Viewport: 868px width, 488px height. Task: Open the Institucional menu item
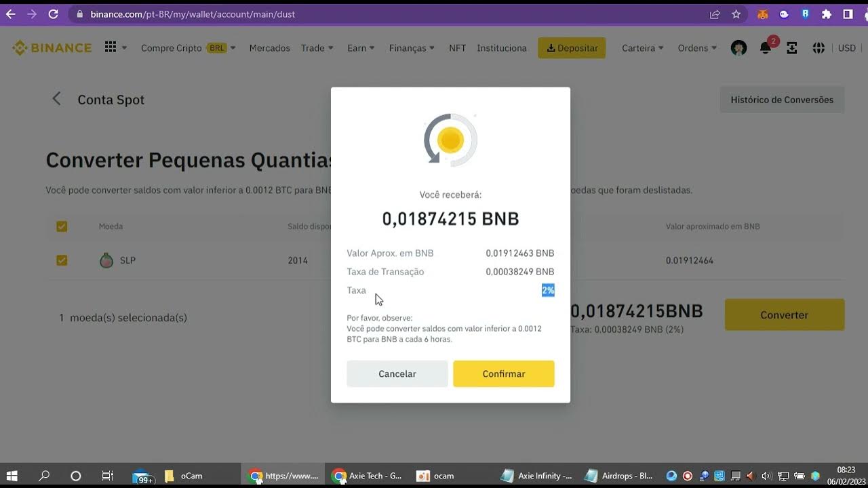502,48
